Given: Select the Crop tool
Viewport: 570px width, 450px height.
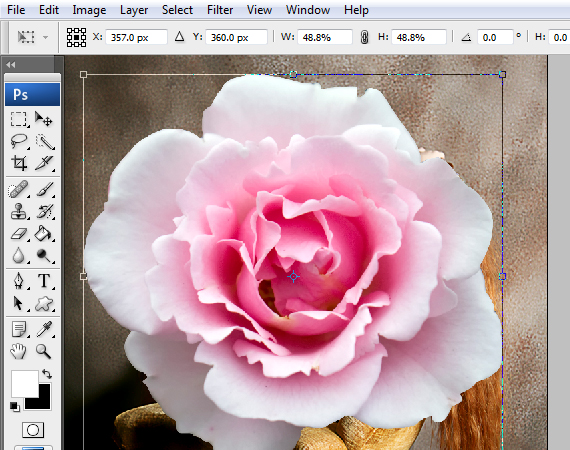Looking at the screenshot, I should (19, 162).
